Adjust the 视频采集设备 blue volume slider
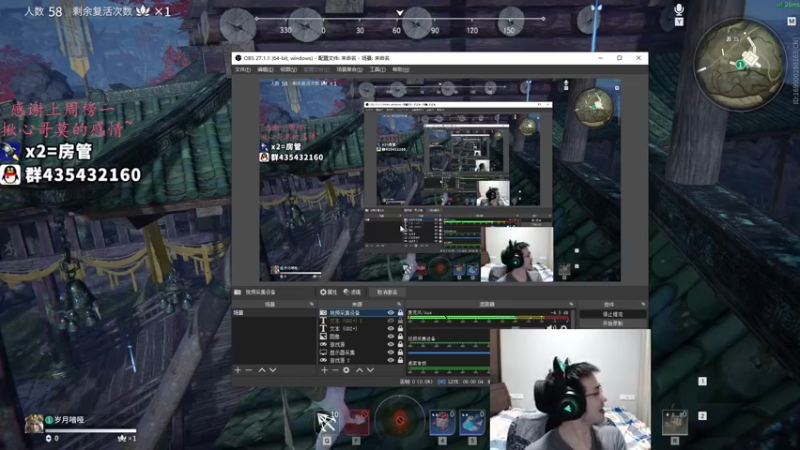800x450 pixels. coord(449,353)
